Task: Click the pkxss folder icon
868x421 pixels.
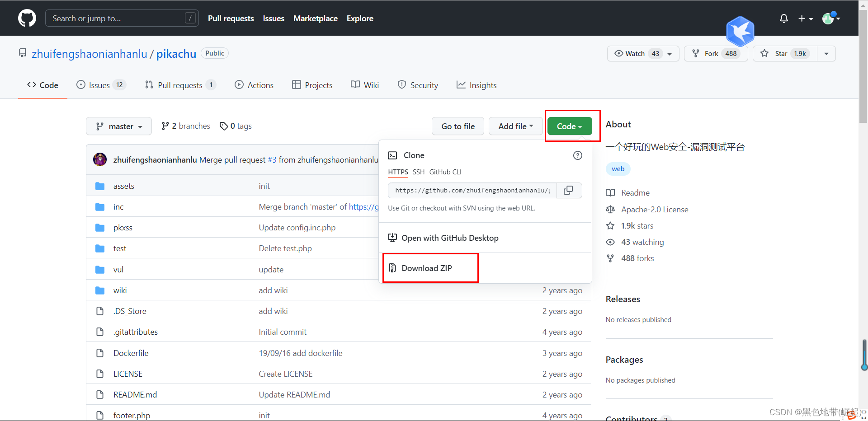Action: click(100, 228)
